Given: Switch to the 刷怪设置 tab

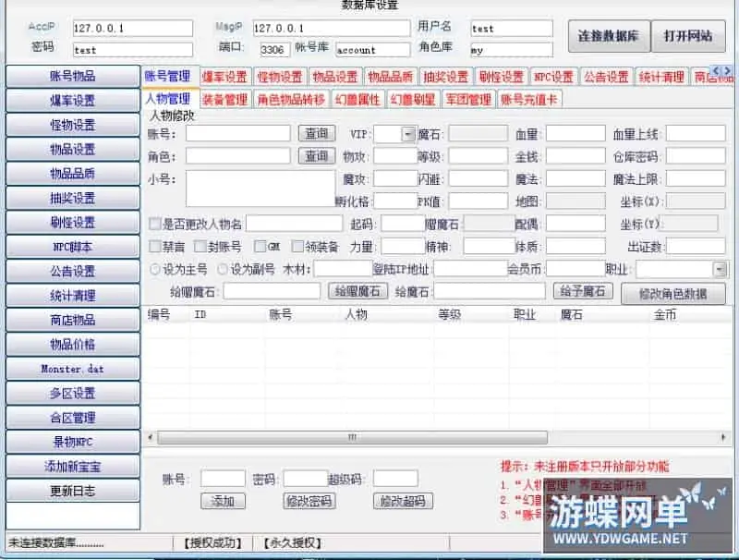Looking at the screenshot, I should pyautogui.click(x=502, y=77).
